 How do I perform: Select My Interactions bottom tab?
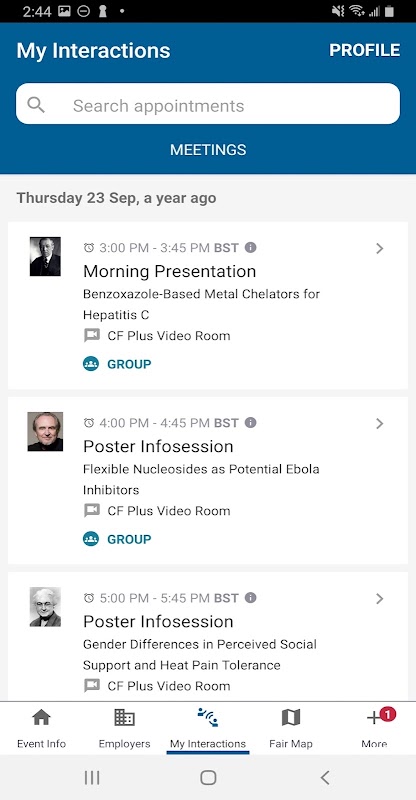pyautogui.click(x=208, y=728)
